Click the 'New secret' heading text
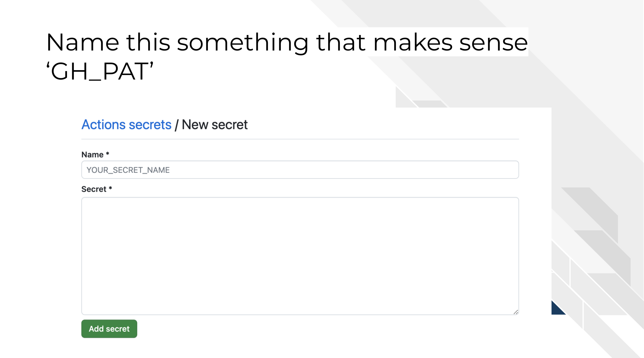Screen dimensions: 644x358 [215, 125]
